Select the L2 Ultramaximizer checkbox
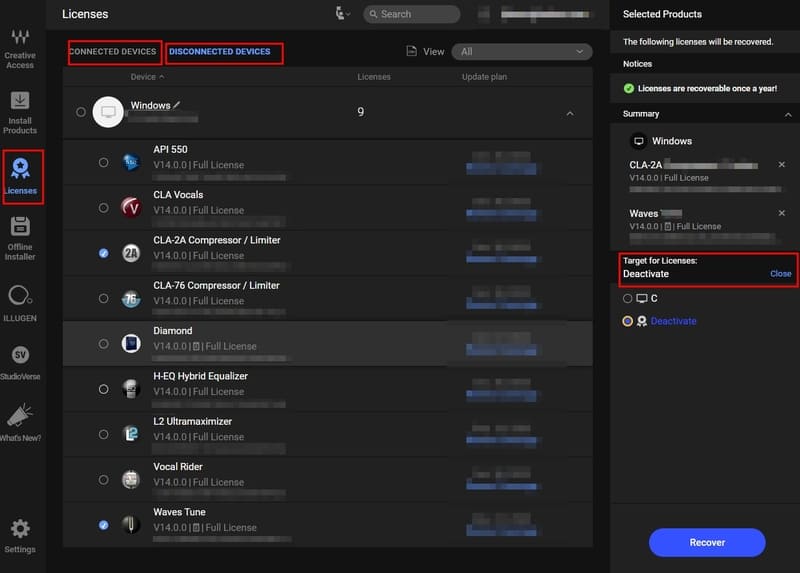 point(104,434)
